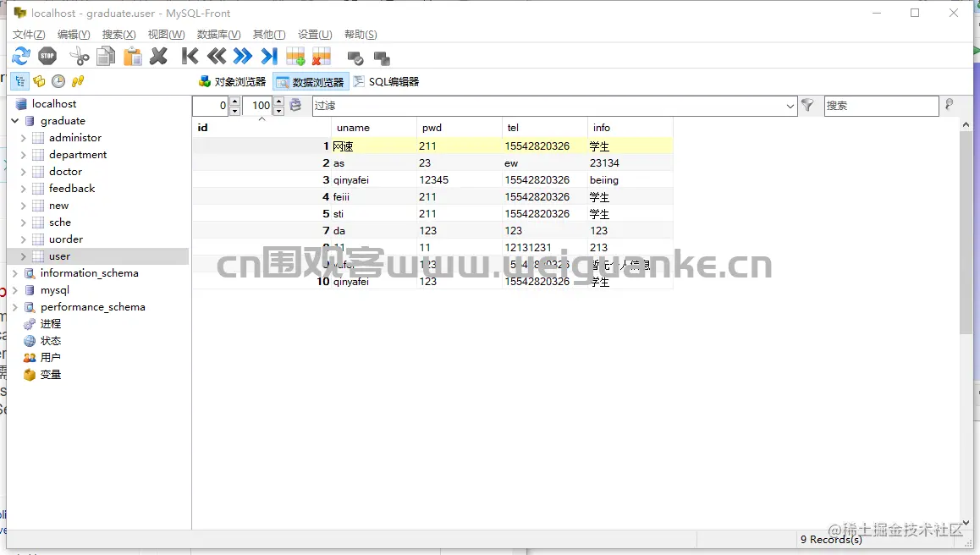Switch to the Data Browser (数据浏览器) tab
Image resolution: width=980 pixels, height=555 pixels.
coord(311,82)
